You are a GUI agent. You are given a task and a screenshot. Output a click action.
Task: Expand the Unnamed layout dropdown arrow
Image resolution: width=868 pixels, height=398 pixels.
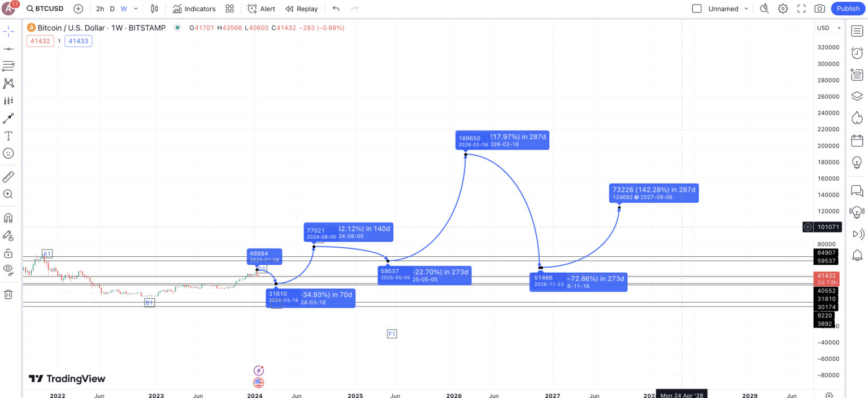(x=747, y=8)
